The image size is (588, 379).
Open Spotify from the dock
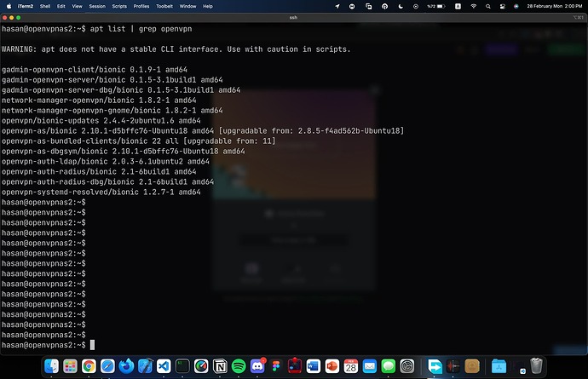(239, 366)
